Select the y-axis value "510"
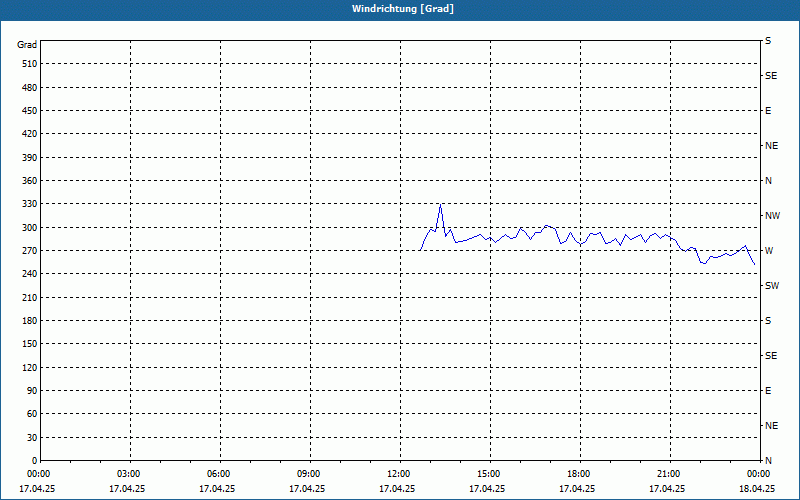 point(30,64)
